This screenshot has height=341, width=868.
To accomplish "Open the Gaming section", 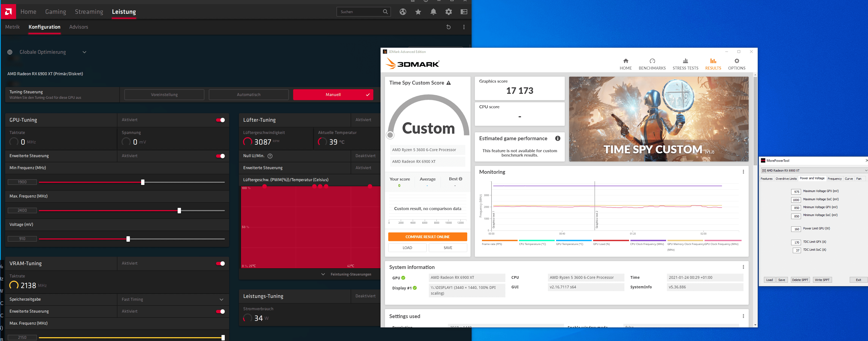I will point(56,12).
